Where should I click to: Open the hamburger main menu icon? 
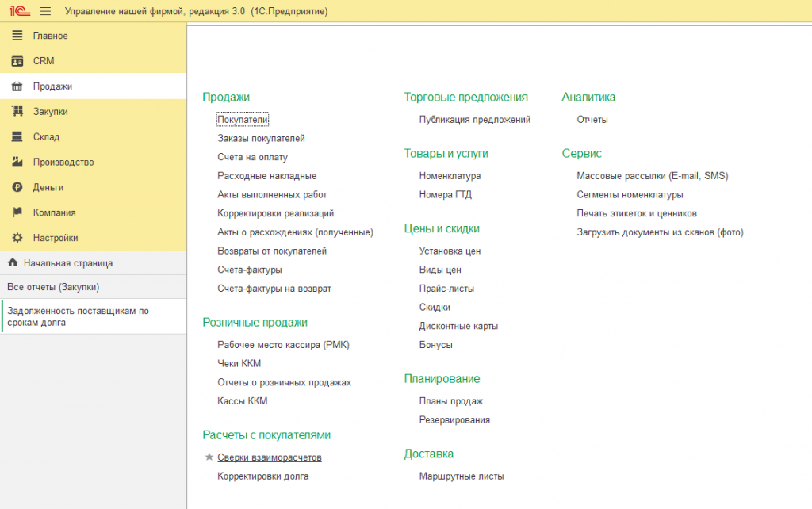(x=45, y=11)
